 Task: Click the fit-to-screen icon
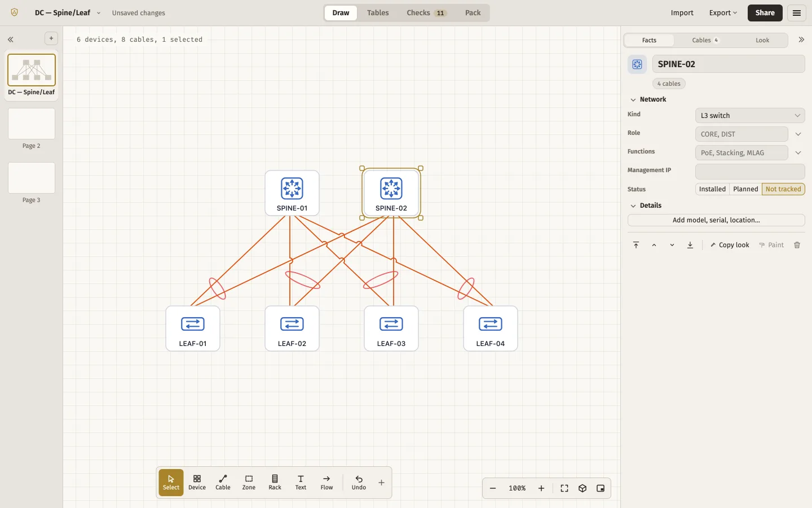click(x=564, y=488)
